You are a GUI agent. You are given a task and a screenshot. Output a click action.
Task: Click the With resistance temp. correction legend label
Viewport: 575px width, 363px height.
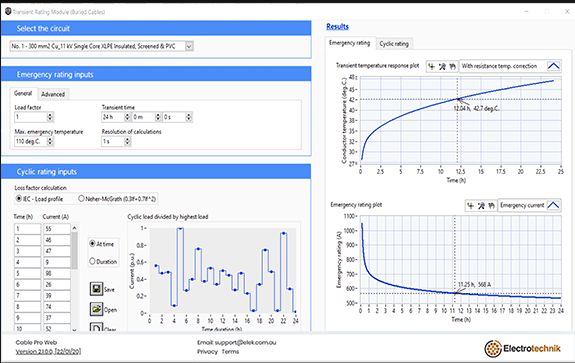click(x=499, y=66)
